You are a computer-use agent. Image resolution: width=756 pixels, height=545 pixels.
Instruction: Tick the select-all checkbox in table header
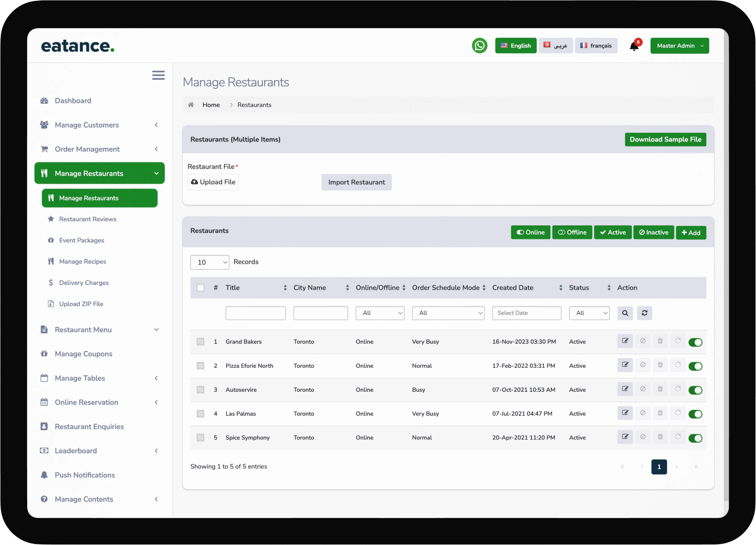[x=200, y=288]
